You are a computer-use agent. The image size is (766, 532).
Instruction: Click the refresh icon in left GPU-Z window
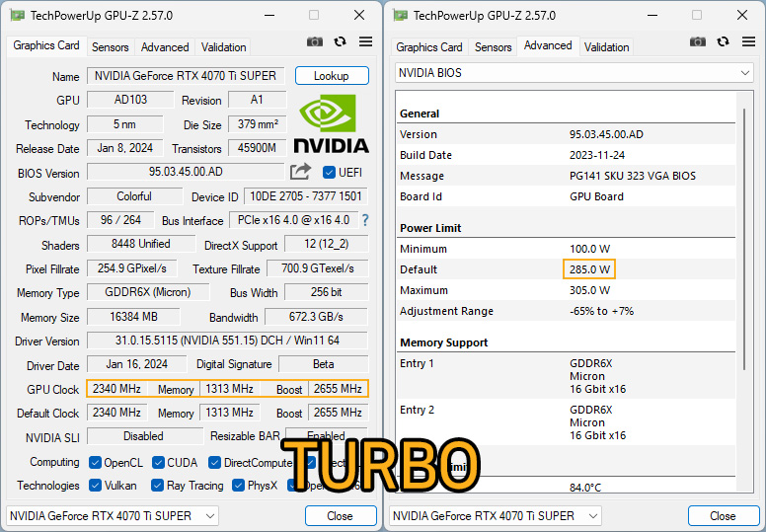click(340, 42)
